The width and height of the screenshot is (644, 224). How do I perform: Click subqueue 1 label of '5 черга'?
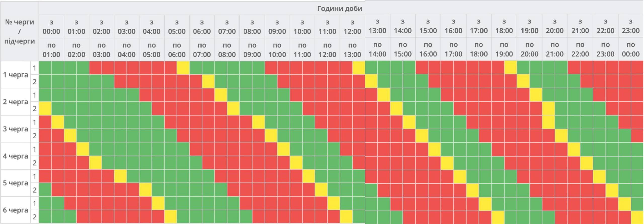pos(35,176)
